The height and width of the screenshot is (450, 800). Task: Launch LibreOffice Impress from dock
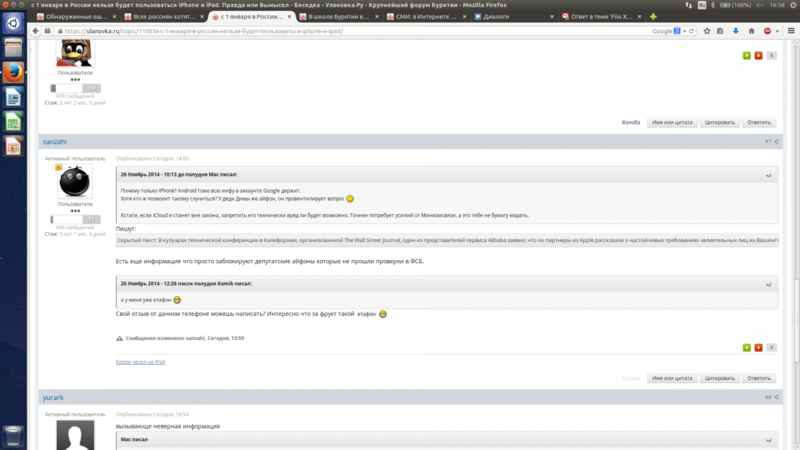[13, 146]
